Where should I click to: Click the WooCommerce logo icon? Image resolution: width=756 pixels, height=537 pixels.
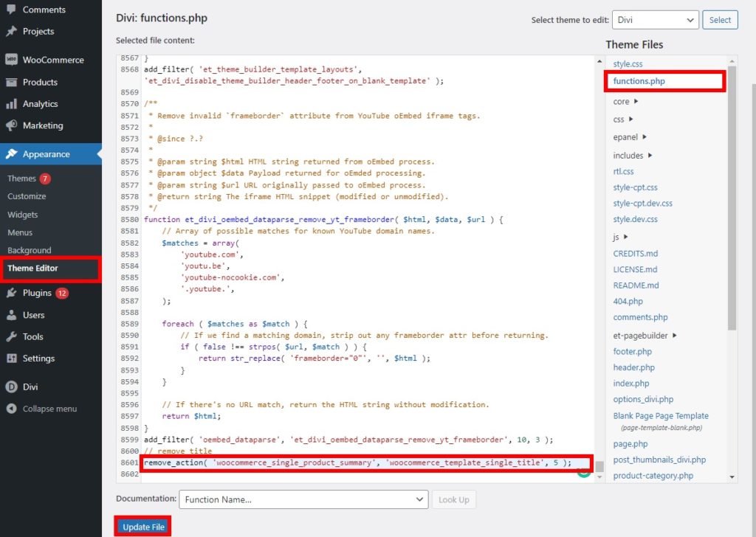[x=12, y=60]
